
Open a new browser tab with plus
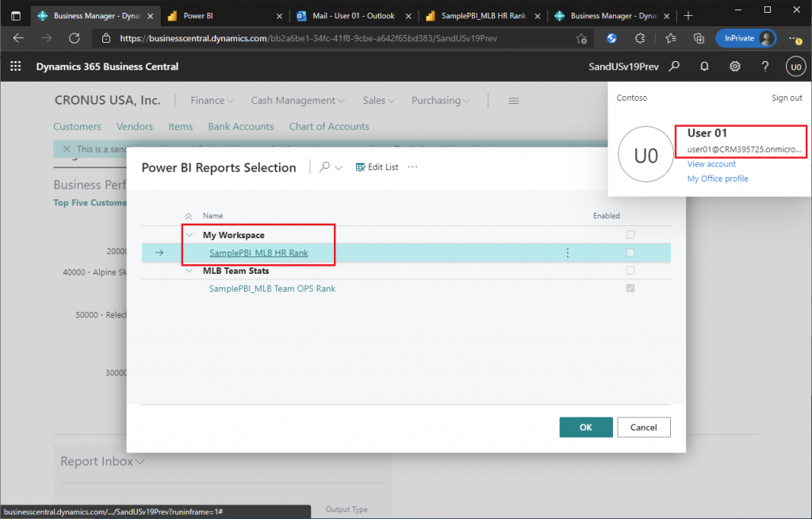pos(688,16)
